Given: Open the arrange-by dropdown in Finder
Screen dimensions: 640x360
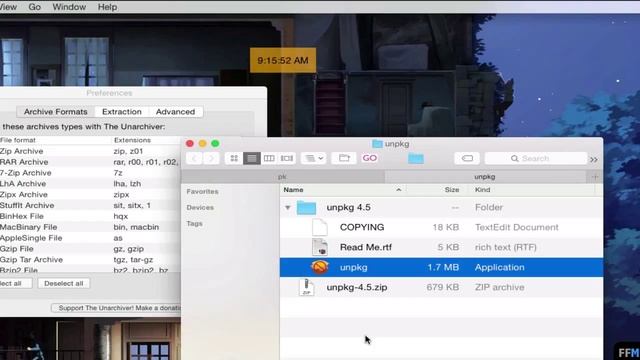Looking at the screenshot, I should 313,158.
